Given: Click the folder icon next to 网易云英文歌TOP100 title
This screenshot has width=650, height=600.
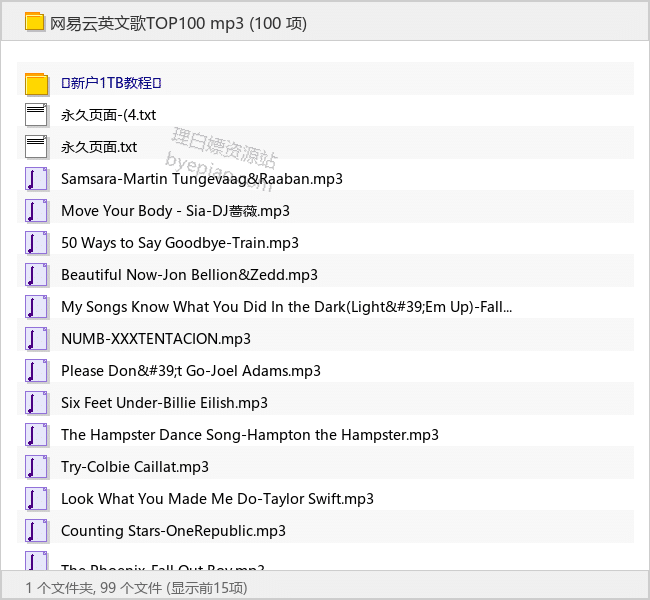Looking at the screenshot, I should point(34,22).
